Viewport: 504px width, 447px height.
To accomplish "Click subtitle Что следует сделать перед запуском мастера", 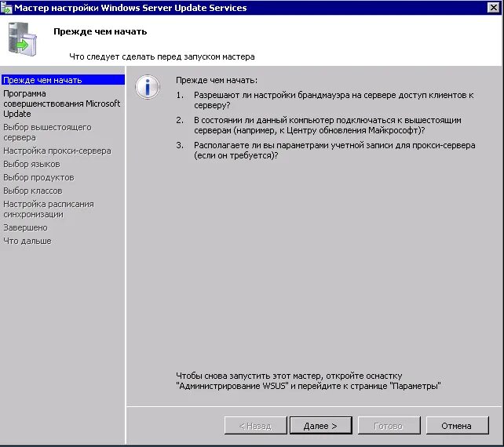I will point(162,56).
